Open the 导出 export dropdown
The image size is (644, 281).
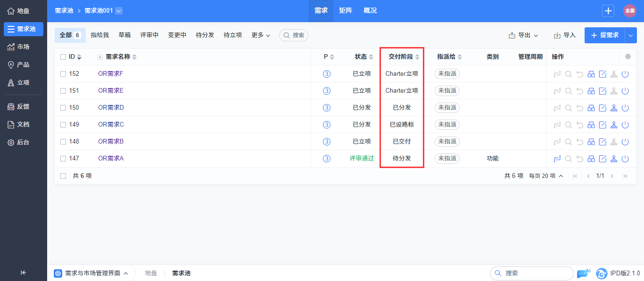(x=523, y=35)
